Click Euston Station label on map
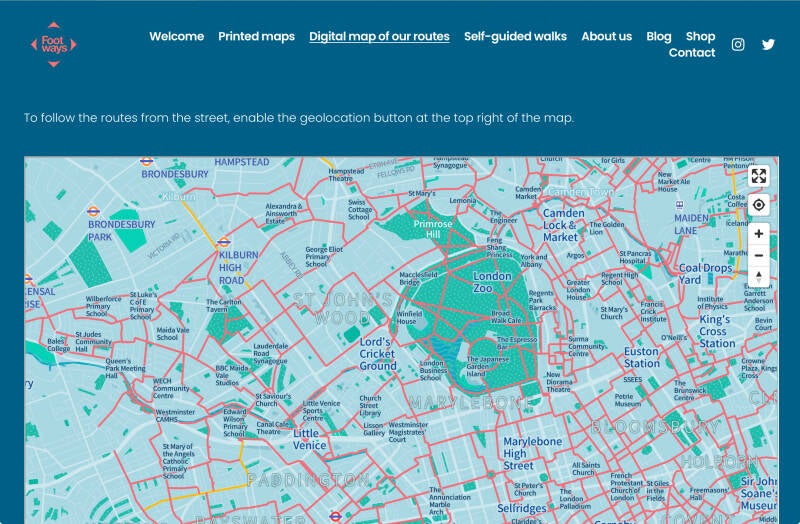The height and width of the screenshot is (524, 800). tap(642, 357)
